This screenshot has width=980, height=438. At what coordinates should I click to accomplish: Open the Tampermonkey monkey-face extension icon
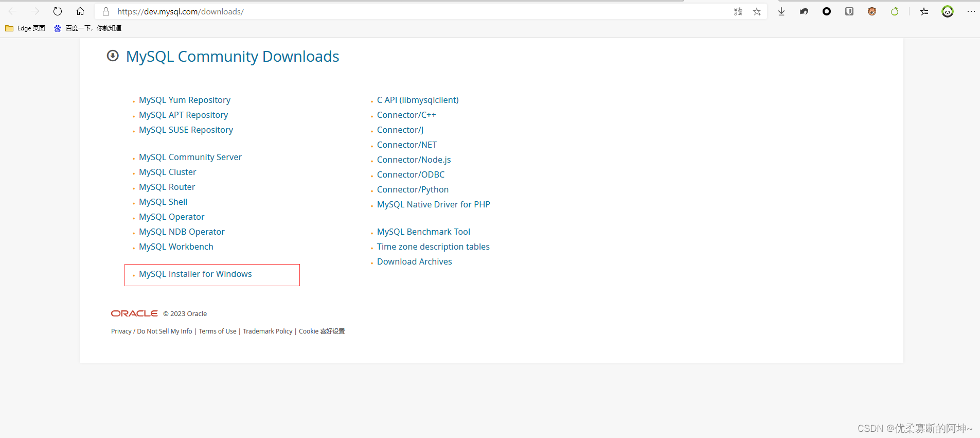872,11
